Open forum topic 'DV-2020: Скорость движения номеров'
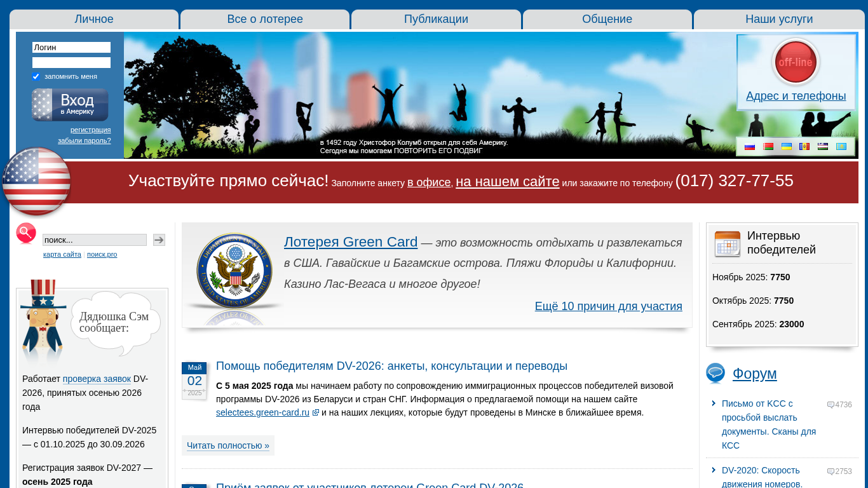 (761, 477)
